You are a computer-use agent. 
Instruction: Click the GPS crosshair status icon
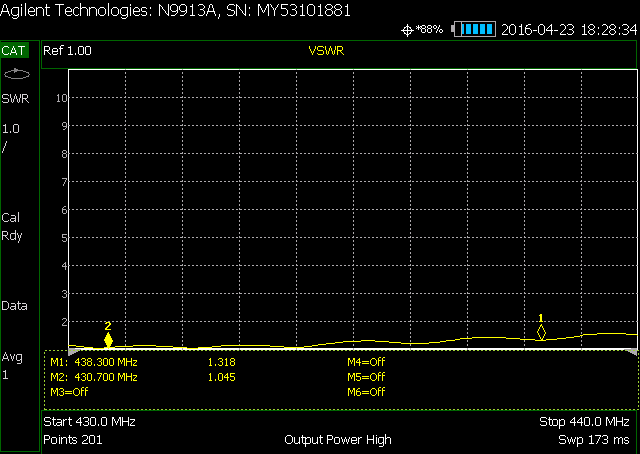(x=407, y=29)
